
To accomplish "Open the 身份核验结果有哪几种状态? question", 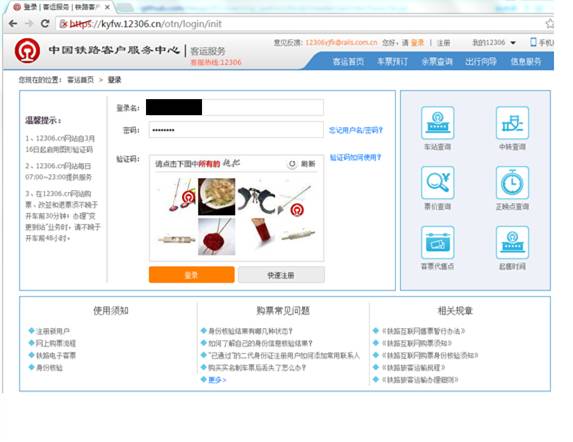I will pyautogui.click(x=250, y=331).
